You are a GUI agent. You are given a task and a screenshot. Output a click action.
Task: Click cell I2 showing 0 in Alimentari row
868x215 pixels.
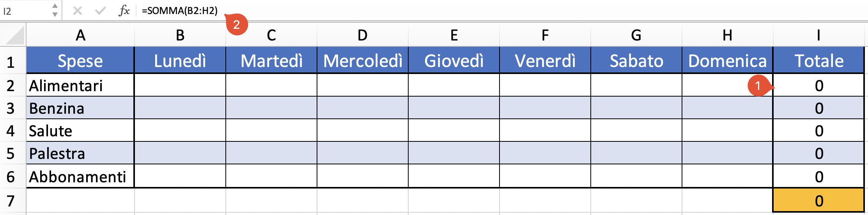pyautogui.click(x=818, y=85)
